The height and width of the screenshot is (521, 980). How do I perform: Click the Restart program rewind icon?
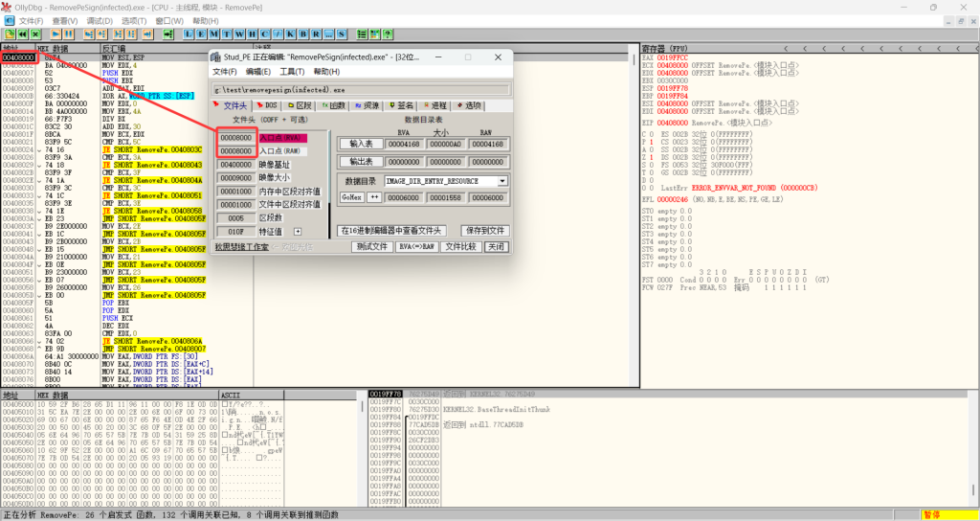(x=22, y=34)
